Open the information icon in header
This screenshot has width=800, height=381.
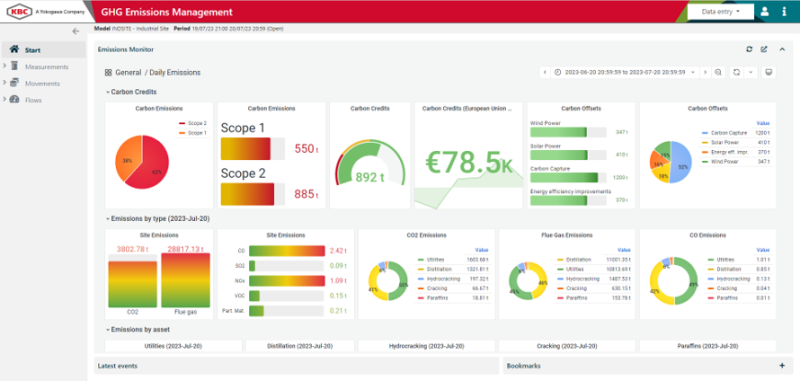tap(784, 11)
